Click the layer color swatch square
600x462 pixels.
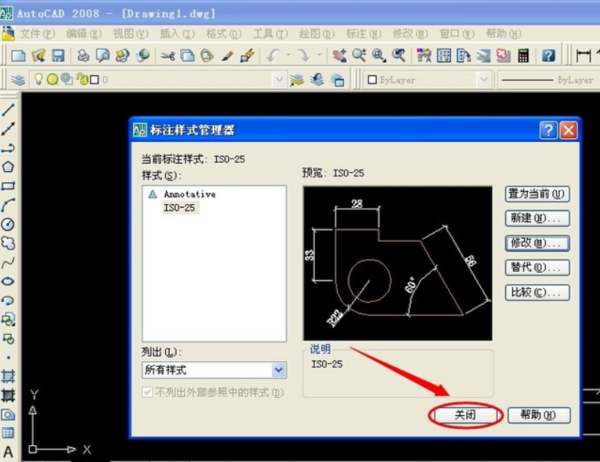click(x=95, y=79)
